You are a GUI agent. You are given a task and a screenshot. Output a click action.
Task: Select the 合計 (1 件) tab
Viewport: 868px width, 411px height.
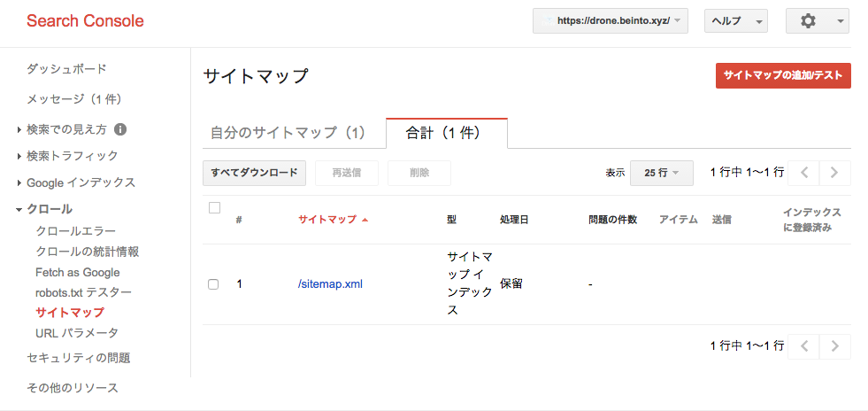tap(446, 133)
